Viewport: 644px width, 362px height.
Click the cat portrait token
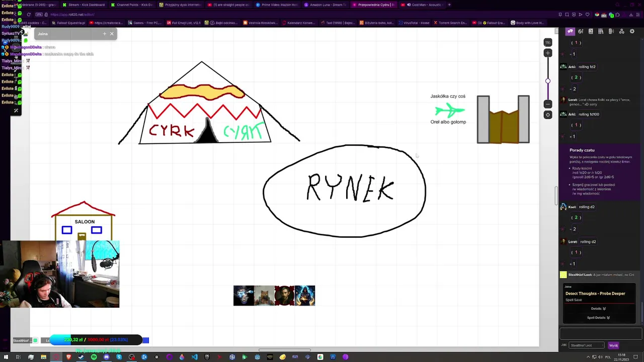pos(264,296)
